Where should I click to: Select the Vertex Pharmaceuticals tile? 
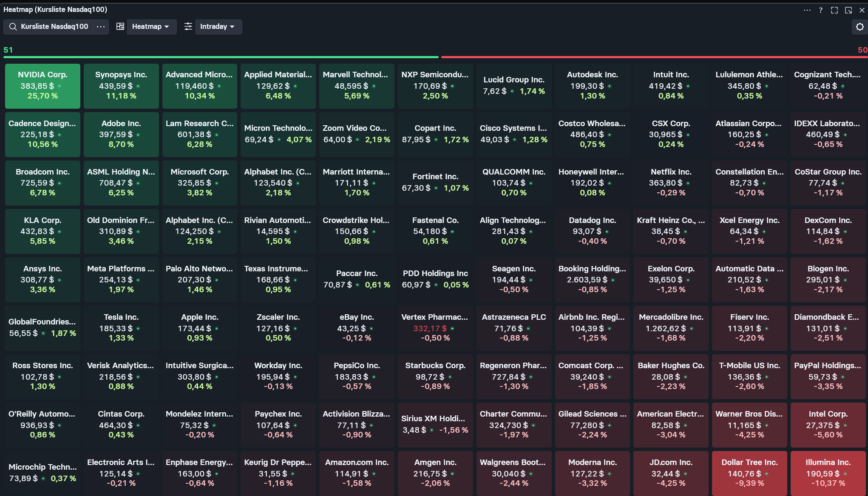click(435, 328)
